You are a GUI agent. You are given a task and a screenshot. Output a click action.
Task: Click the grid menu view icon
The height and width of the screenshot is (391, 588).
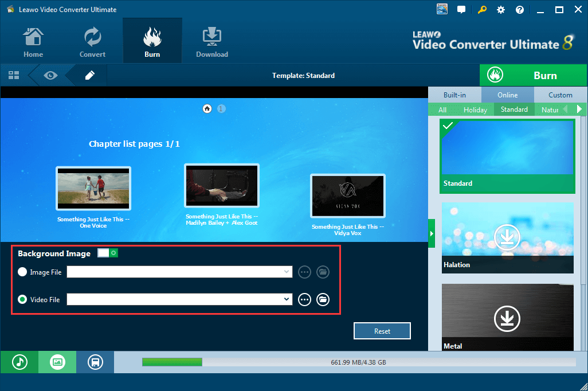(14, 75)
